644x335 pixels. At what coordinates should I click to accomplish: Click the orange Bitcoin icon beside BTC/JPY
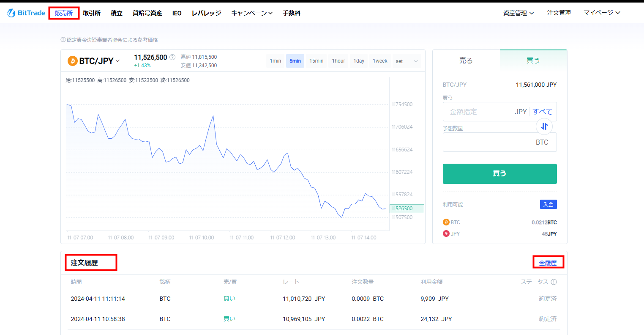pos(73,61)
